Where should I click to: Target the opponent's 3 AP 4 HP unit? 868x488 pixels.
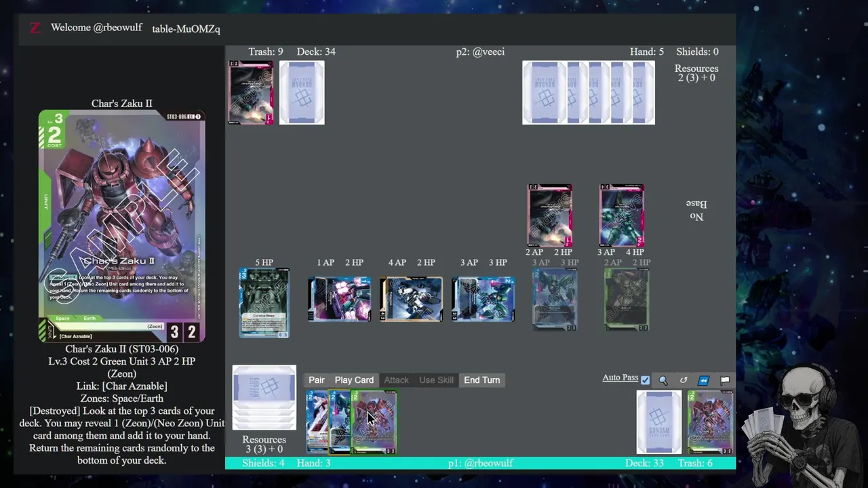coord(622,216)
